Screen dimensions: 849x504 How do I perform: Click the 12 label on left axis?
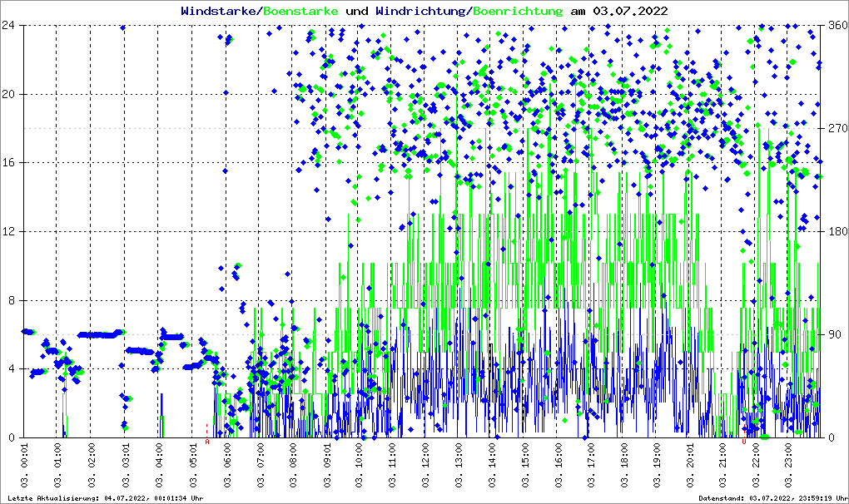[x=10, y=231]
